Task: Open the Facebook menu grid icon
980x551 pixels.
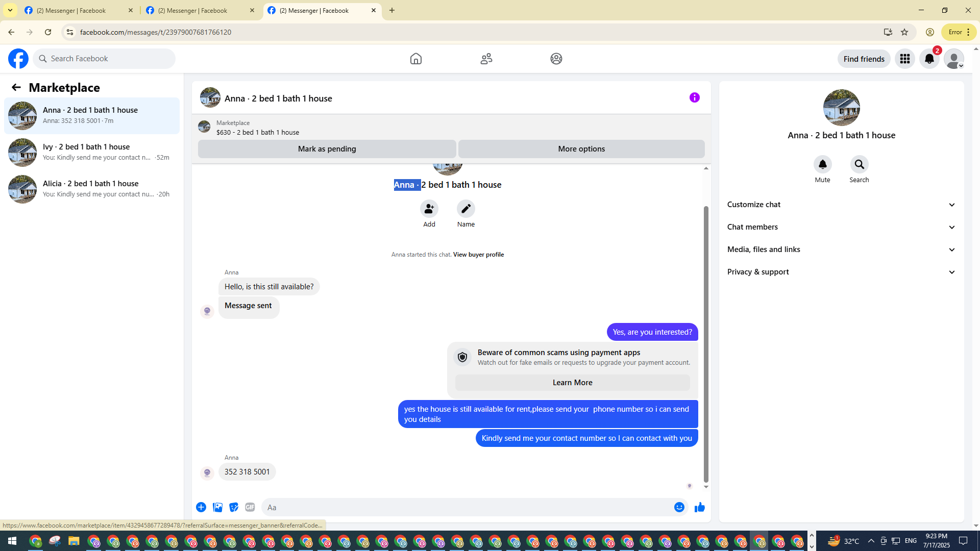Action: click(905, 59)
